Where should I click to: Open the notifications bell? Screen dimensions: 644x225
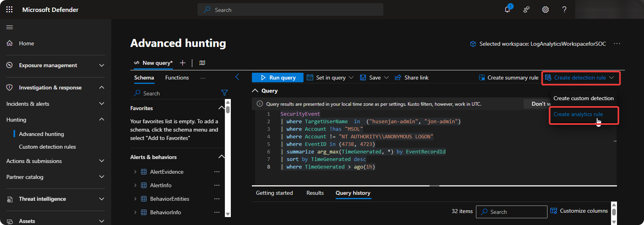pyautogui.click(x=507, y=10)
